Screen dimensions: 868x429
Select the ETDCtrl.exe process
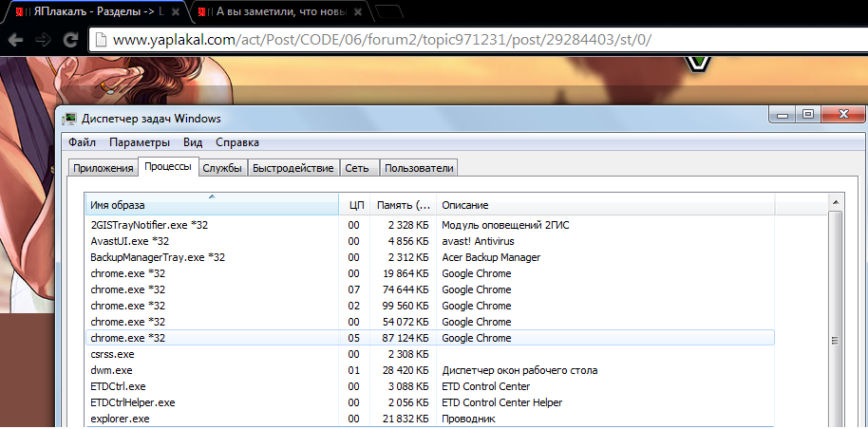pyautogui.click(x=430, y=386)
